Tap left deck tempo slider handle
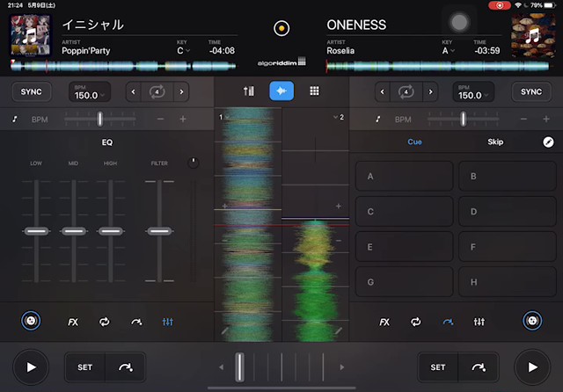The width and height of the screenshot is (563, 392). (x=99, y=119)
